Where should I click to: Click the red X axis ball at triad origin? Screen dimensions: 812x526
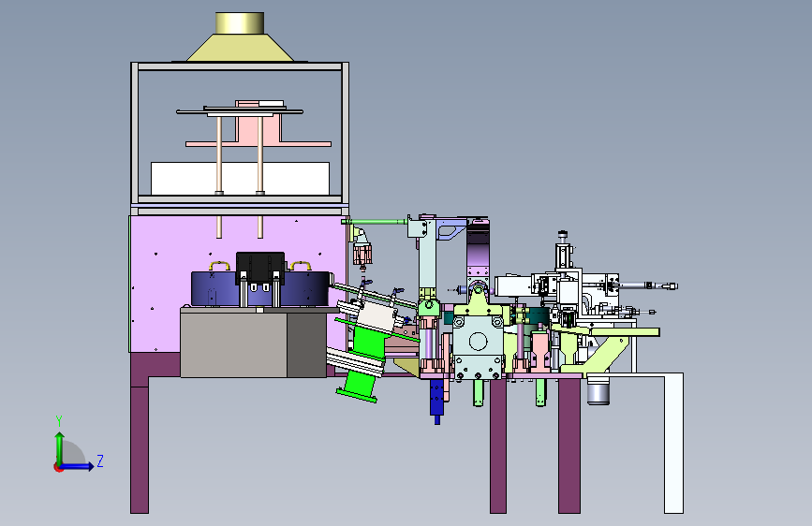[x=58, y=467]
